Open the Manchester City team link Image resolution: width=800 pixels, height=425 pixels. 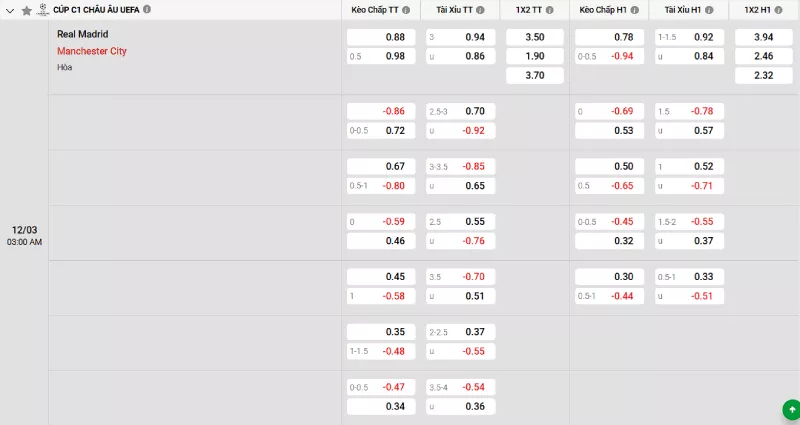92,51
